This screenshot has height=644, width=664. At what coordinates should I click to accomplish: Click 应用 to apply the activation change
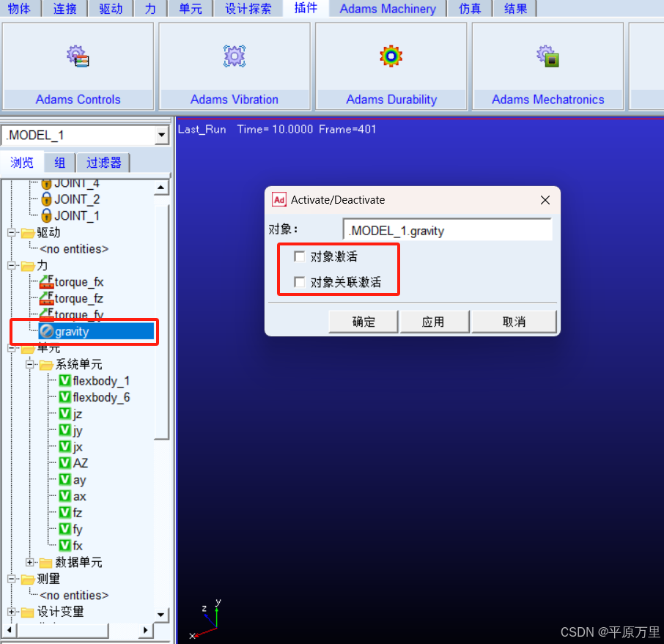click(435, 321)
